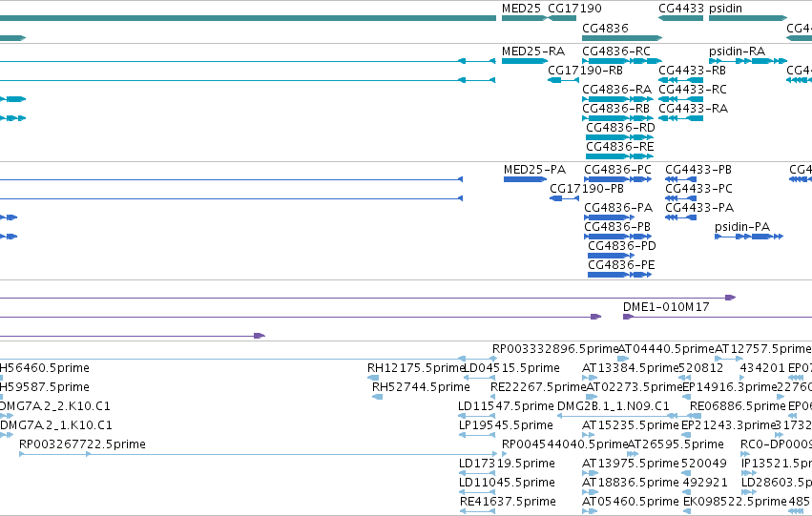Click EST RP003267722.5prime label
Viewport: 812px width, 516px height.
point(82,444)
